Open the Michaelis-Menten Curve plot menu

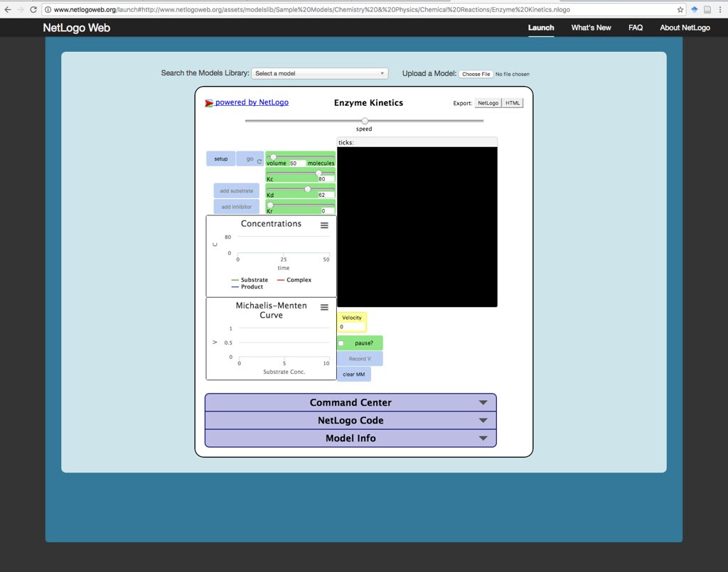[x=324, y=308]
